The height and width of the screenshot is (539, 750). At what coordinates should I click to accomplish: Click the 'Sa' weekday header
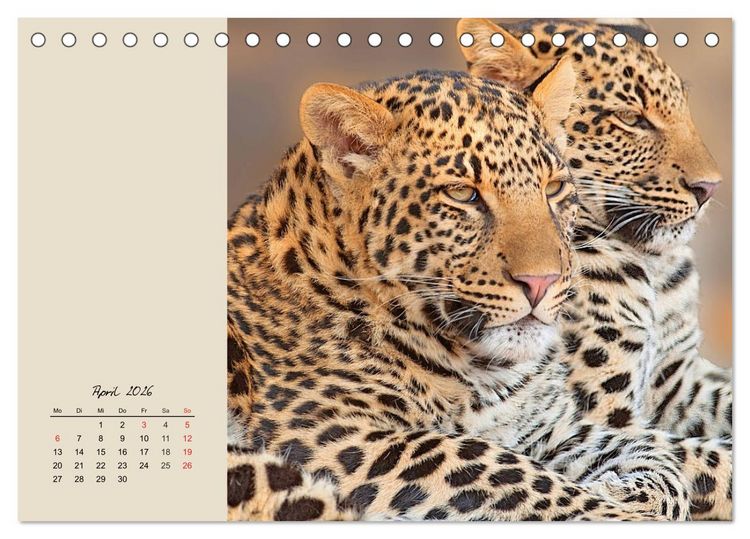click(165, 411)
